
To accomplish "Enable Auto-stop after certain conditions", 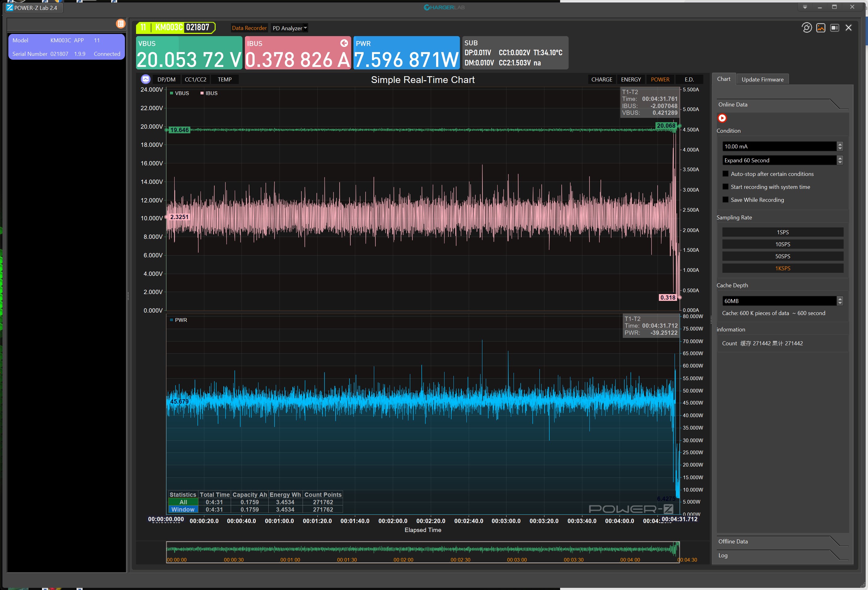I will (x=725, y=174).
